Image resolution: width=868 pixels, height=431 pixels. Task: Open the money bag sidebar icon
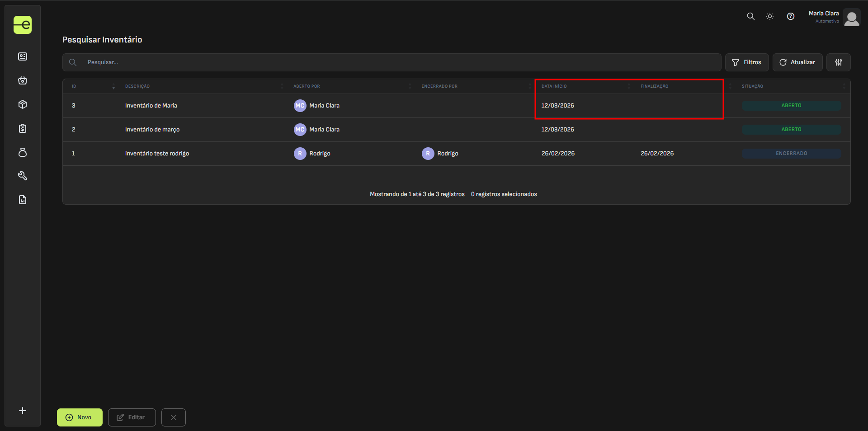[x=23, y=152]
